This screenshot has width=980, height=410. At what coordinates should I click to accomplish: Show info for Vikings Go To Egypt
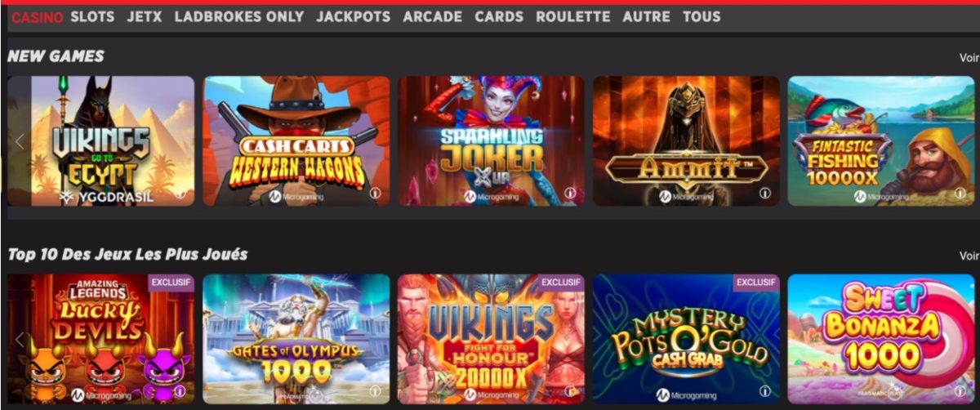point(180,194)
